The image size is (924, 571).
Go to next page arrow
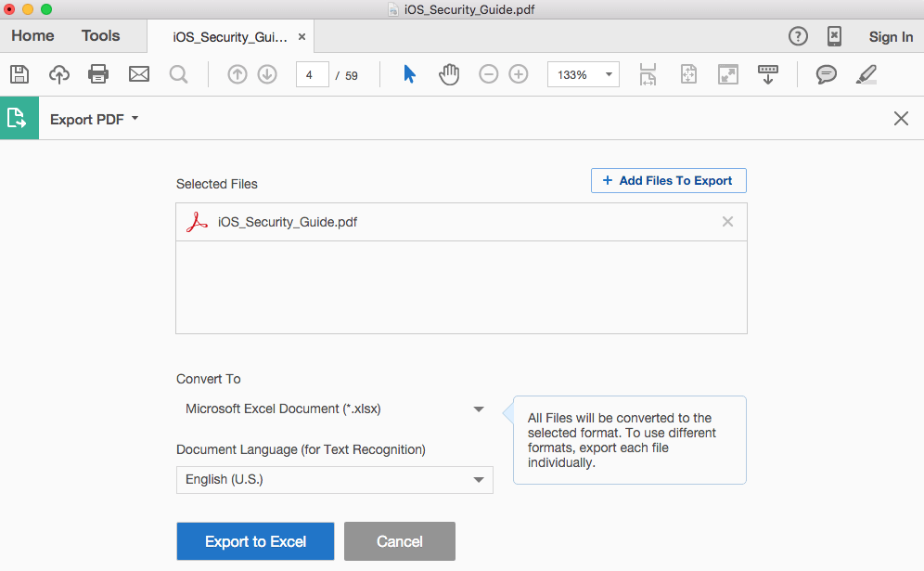267,74
